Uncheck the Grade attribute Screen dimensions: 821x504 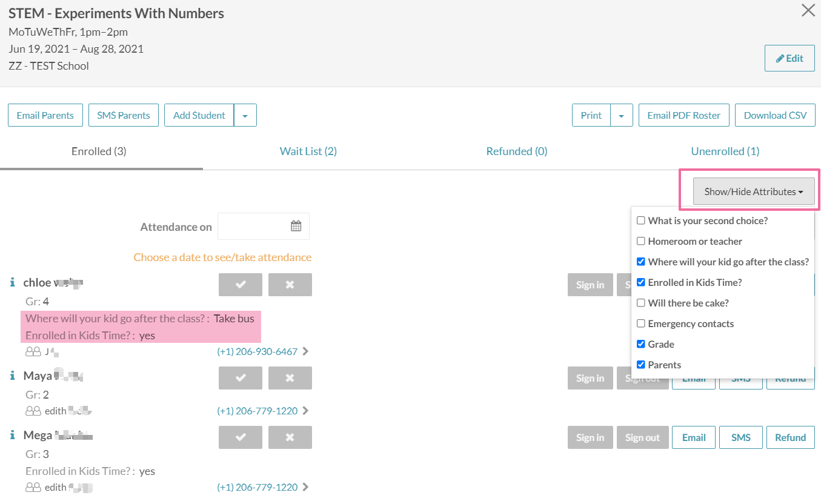(x=641, y=344)
